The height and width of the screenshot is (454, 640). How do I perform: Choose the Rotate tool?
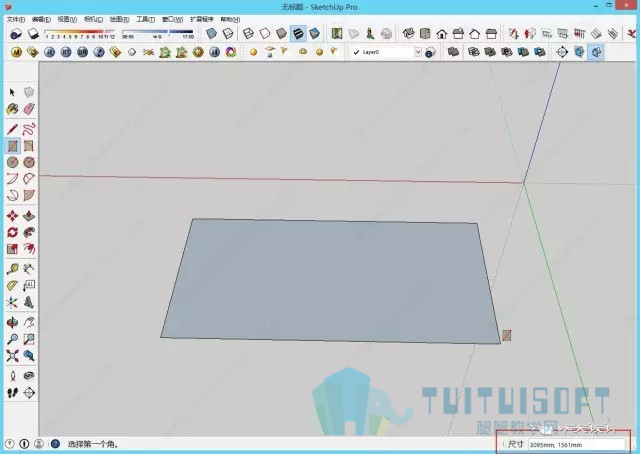click(x=12, y=232)
